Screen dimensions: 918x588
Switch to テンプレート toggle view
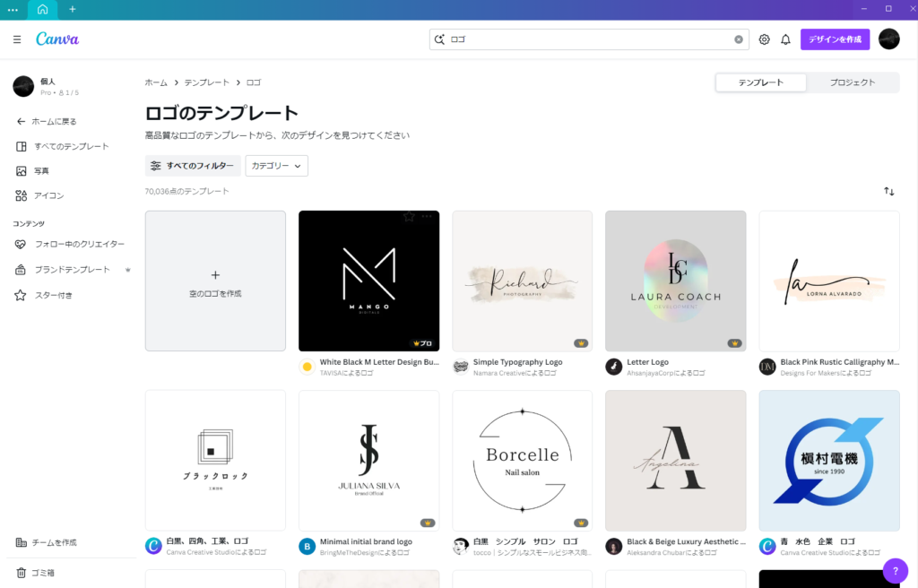760,82
